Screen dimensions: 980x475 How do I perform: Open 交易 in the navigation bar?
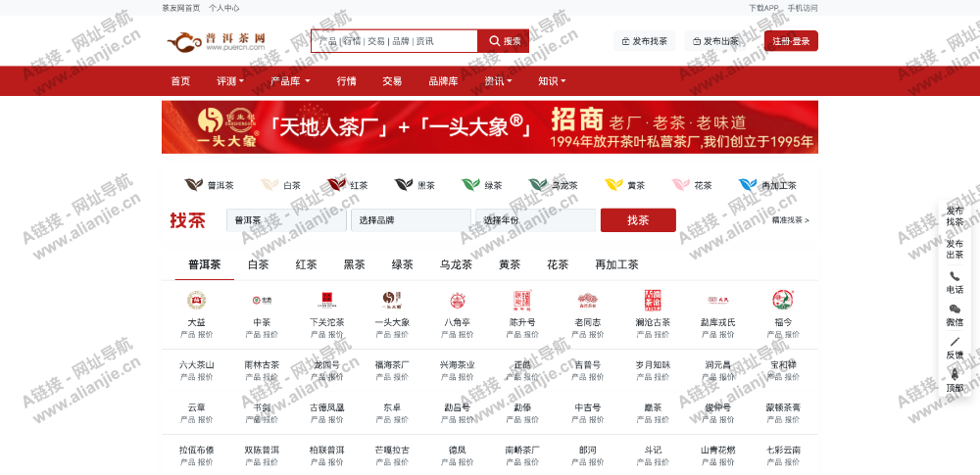(x=393, y=81)
